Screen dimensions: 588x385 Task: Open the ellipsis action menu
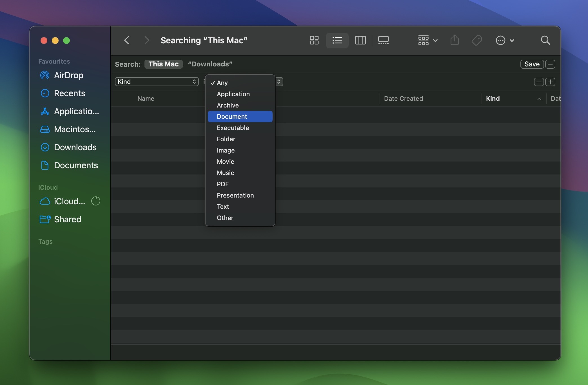pos(505,40)
